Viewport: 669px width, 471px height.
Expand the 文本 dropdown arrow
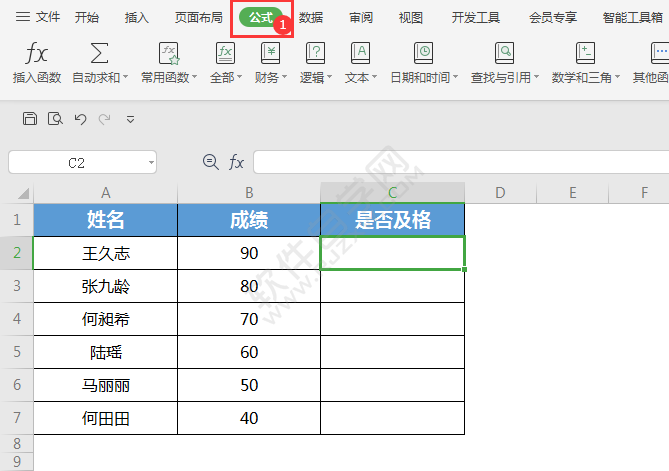coord(375,77)
